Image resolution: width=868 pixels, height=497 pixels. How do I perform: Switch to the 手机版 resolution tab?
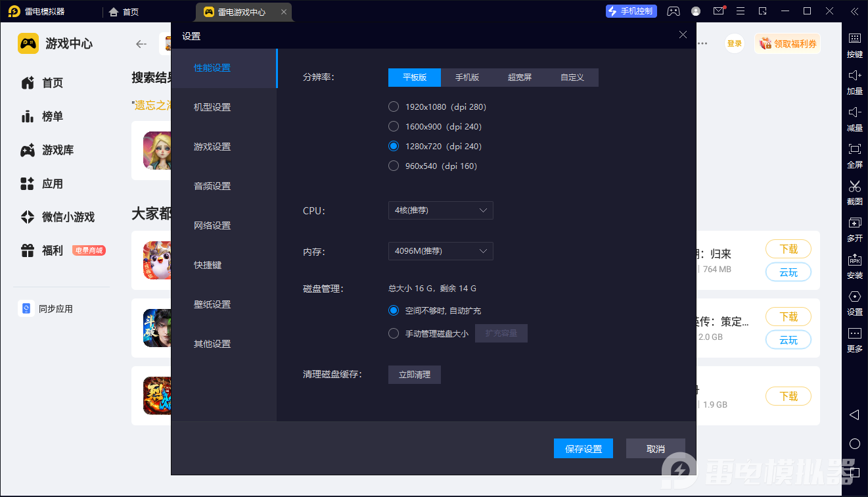(x=467, y=78)
